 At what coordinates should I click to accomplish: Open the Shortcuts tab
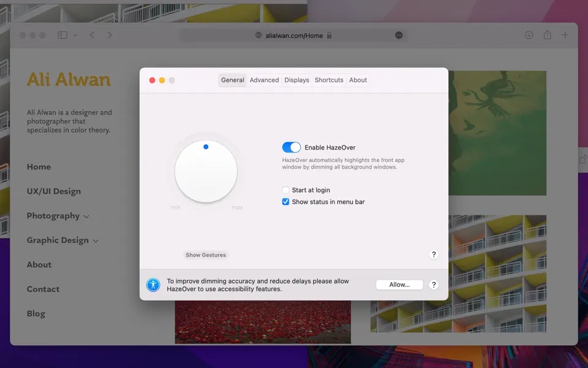(x=329, y=80)
